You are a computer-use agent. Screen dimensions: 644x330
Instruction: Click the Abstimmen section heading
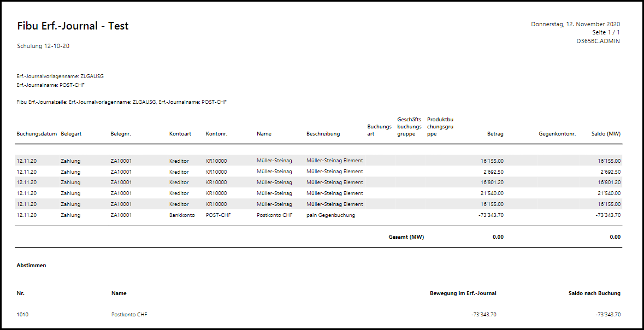coord(31,266)
